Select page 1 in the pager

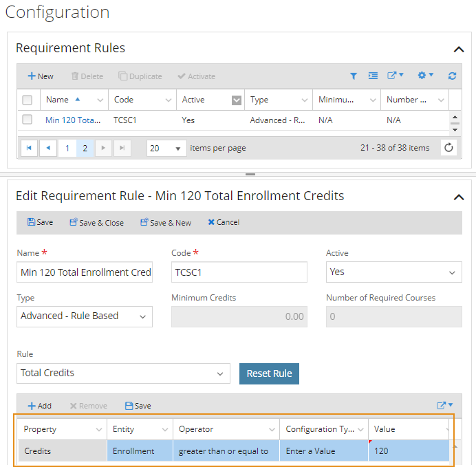coord(67,148)
